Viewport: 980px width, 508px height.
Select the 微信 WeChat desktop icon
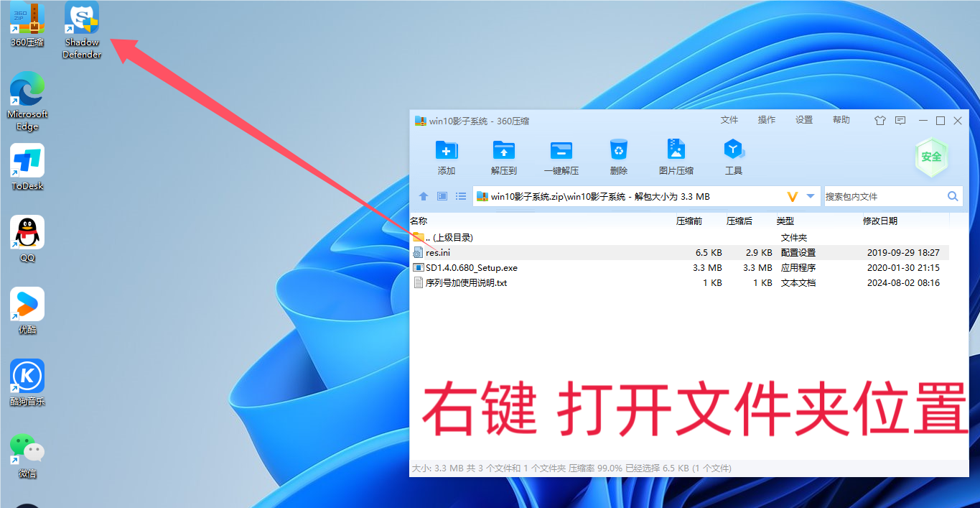(x=27, y=455)
